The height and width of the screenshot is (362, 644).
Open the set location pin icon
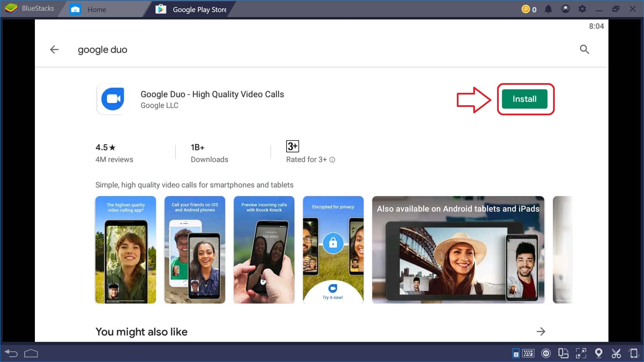tap(598, 353)
